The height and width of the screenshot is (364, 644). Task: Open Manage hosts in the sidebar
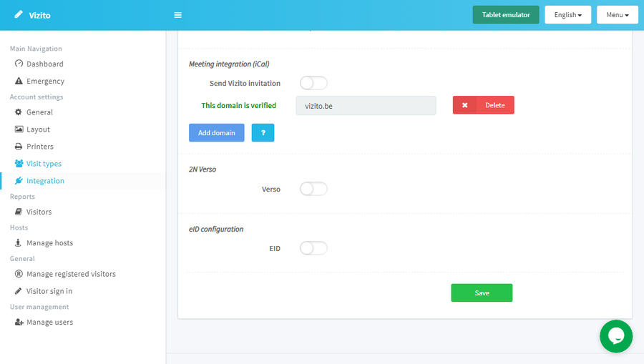coord(49,243)
